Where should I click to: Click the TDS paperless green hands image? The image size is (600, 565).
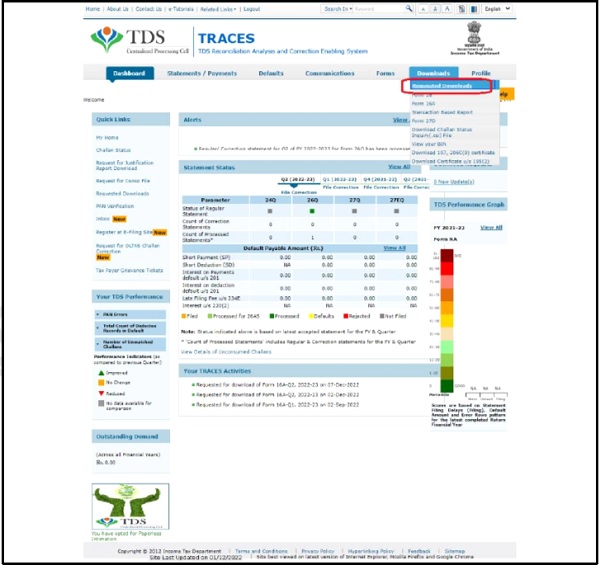(x=130, y=506)
